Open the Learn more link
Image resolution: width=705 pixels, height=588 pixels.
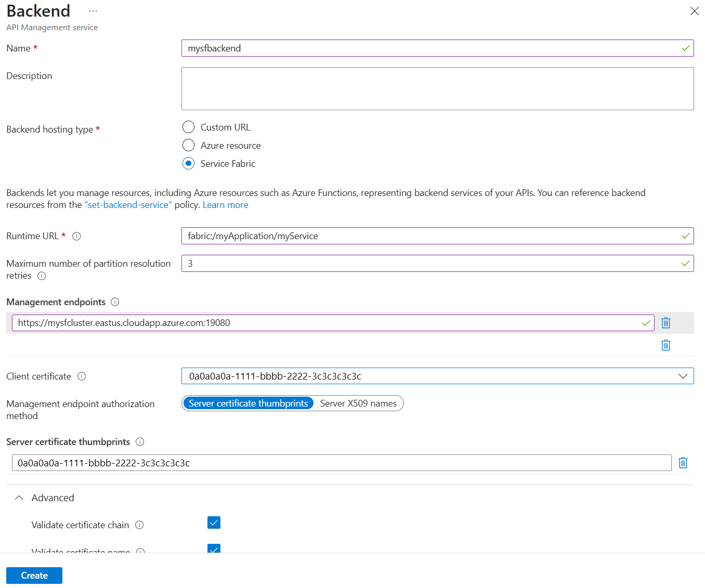[x=225, y=204]
